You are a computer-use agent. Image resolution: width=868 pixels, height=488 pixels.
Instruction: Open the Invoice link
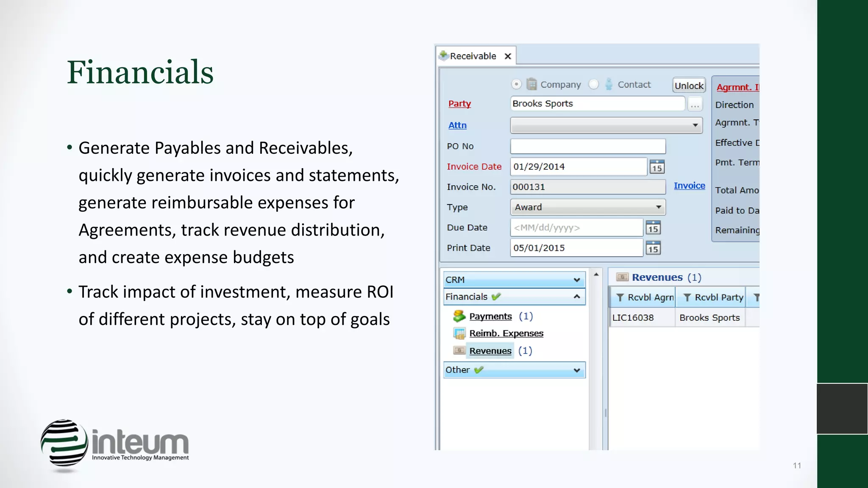[690, 186]
